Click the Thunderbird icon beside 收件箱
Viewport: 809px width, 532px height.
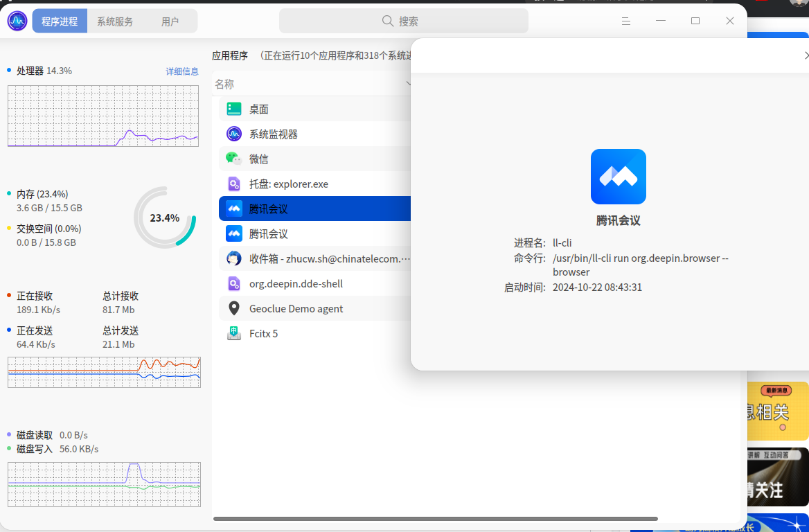[x=233, y=258]
